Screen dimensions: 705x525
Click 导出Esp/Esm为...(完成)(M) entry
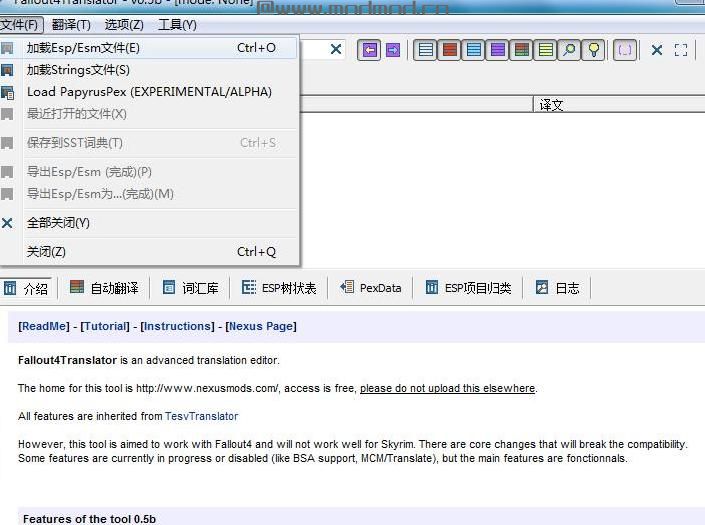click(x=148, y=194)
